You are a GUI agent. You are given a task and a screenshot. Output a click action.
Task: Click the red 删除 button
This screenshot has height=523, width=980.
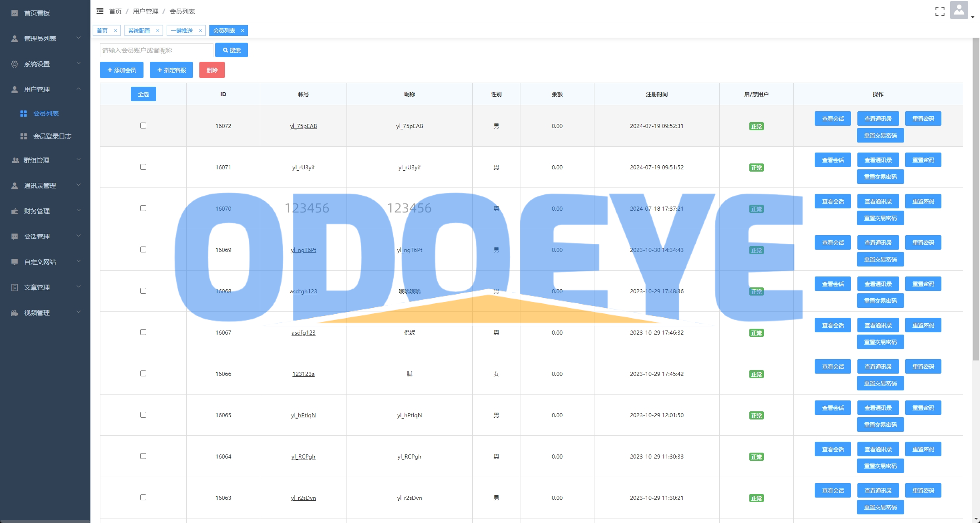click(x=212, y=70)
